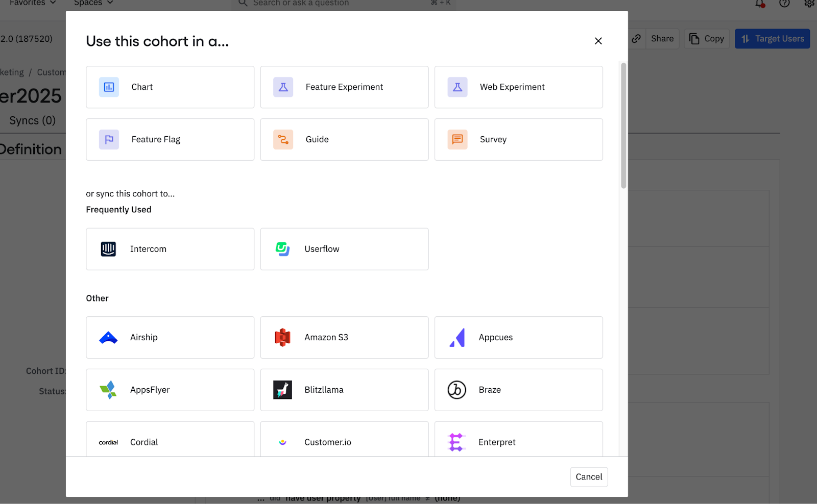Click the Blitzllama logo icon
817x504 pixels.
point(282,390)
